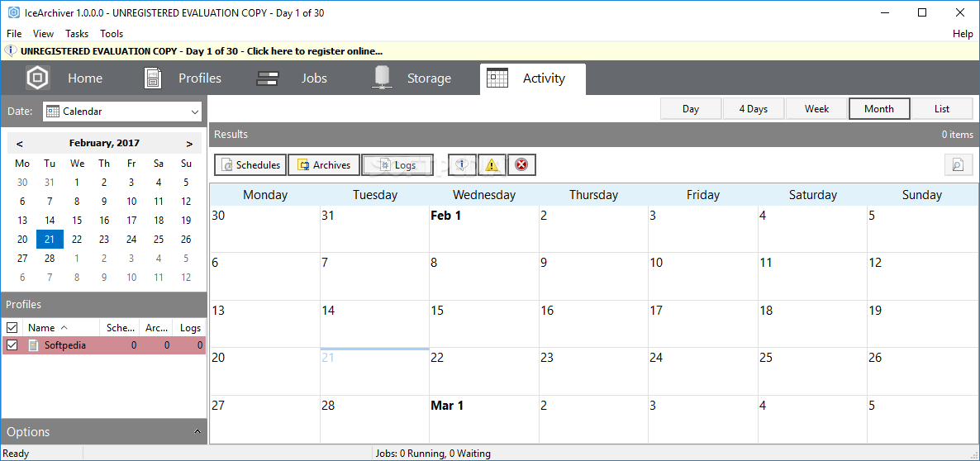Toggle the warning filter icon

(x=492, y=165)
